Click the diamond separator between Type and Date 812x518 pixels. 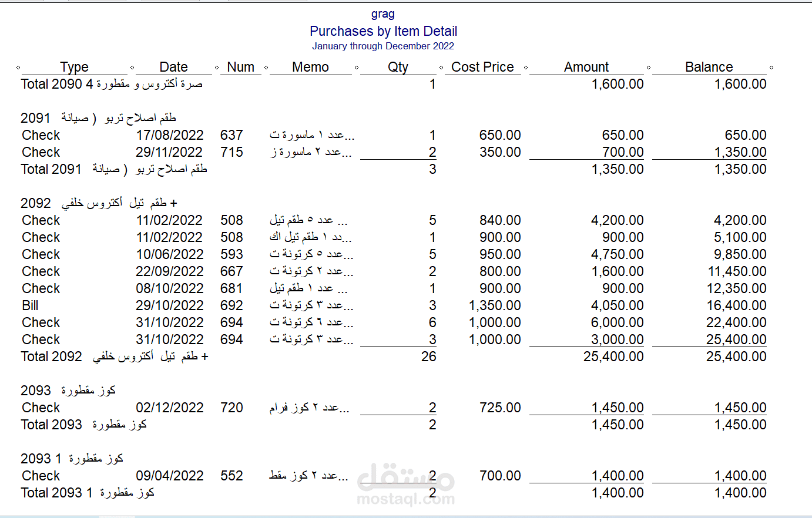(x=132, y=68)
